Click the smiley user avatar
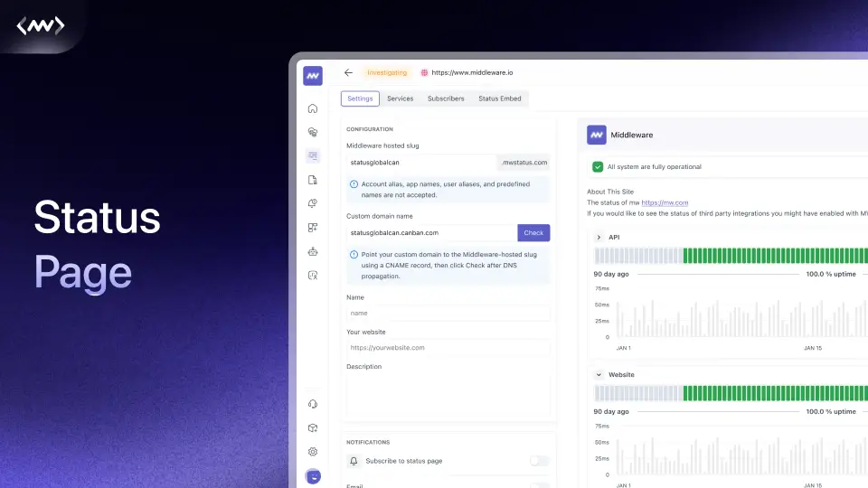Screen dimensions: 868x488 (313, 476)
